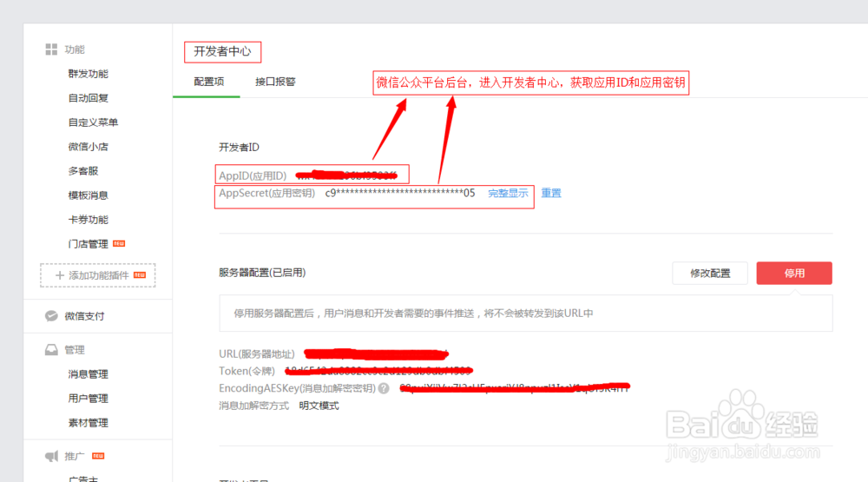The height and width of the screenshot is (482, 868).
Task: Open 群发功能 in the sidebar
Action: (x=88, y=74)
